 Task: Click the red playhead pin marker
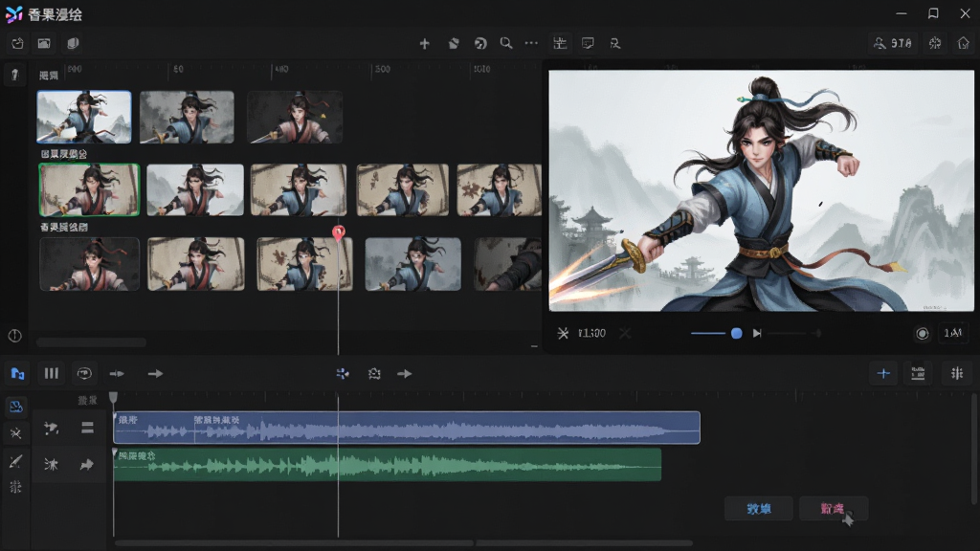[338, 233]
